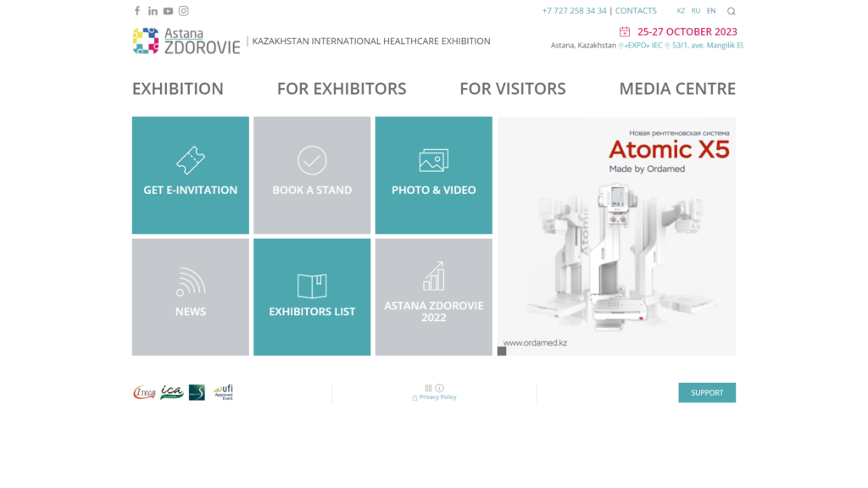Image resolution: width=868 pixels, height=488 pixels.
Task: Open the FOR EXHIBITORS menu
Action: pyautogui.click(x=342, y=88)
